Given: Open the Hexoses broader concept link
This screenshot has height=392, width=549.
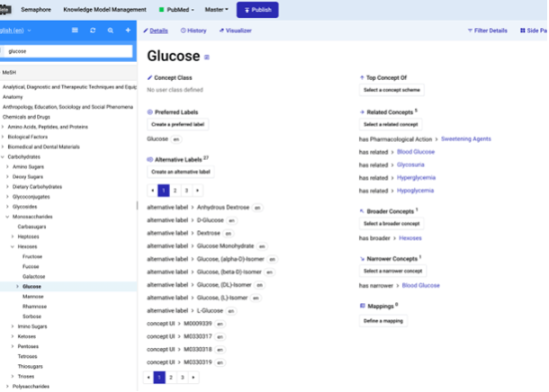Looking at the screenshot, I should click(x=410, y=238).
